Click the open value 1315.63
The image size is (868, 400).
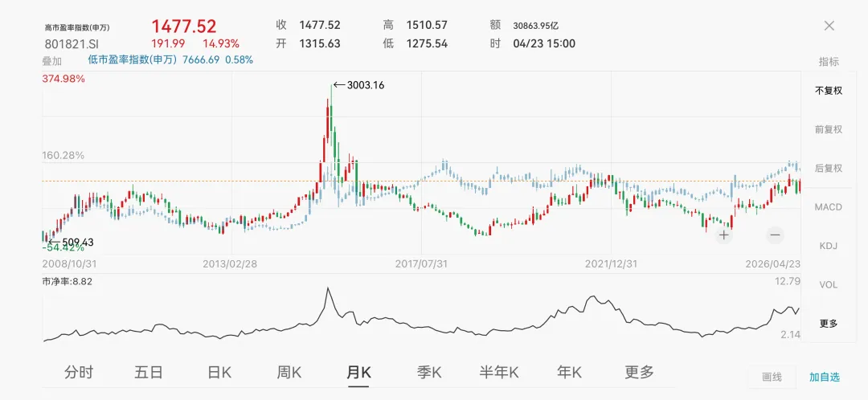319,43
